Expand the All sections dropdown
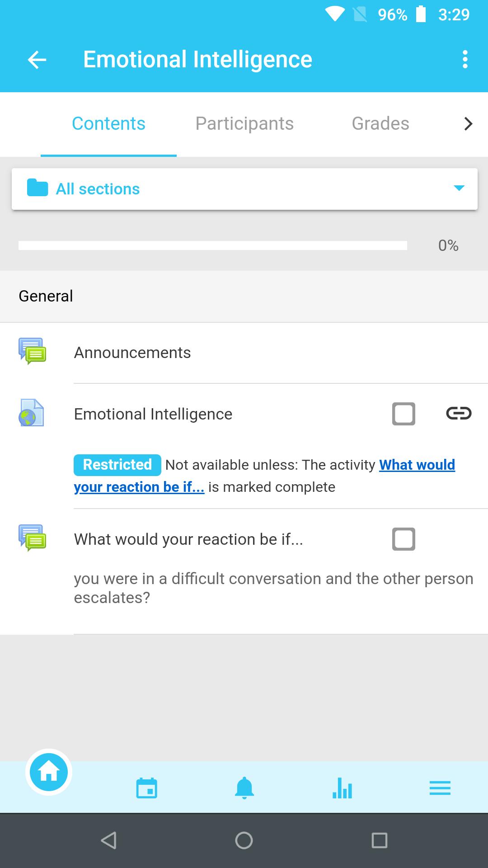The width and height of the screenshot is (488, 868). [x=244, y=189]
